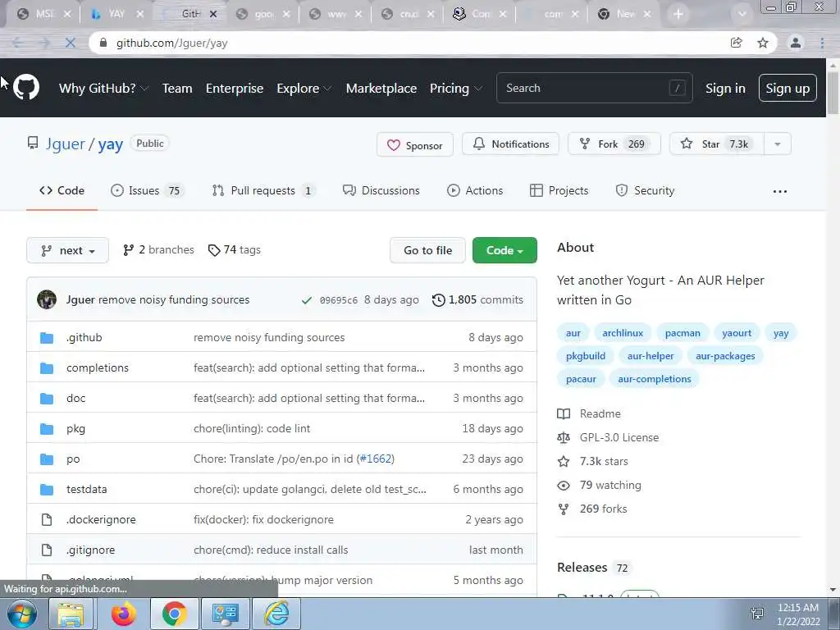Click the aur-helper topic tag

pyautogui.click(x=651, y=356)
